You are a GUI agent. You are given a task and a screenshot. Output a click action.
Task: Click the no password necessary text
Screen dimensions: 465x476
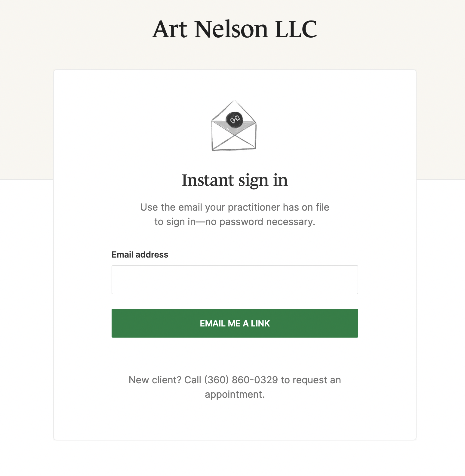(x=260, y=222)
